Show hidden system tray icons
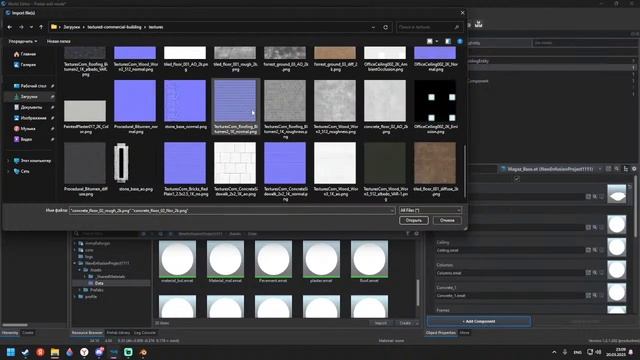Viewport: 640px width, 360px height. (554, 352)
